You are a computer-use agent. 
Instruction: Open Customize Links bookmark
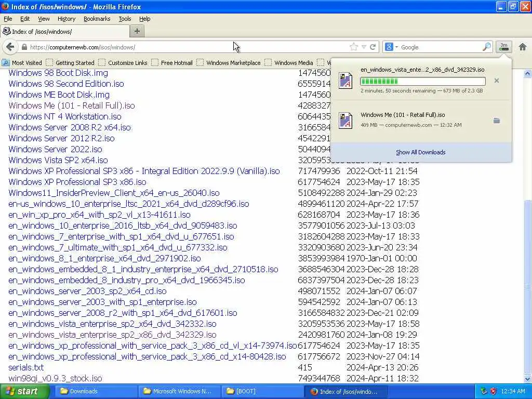point(123,63)
